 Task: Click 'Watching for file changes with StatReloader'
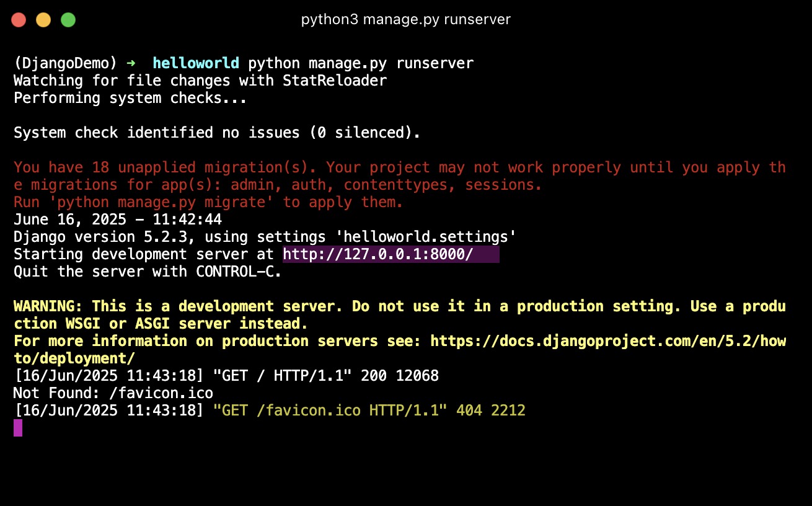pos(200,81)
